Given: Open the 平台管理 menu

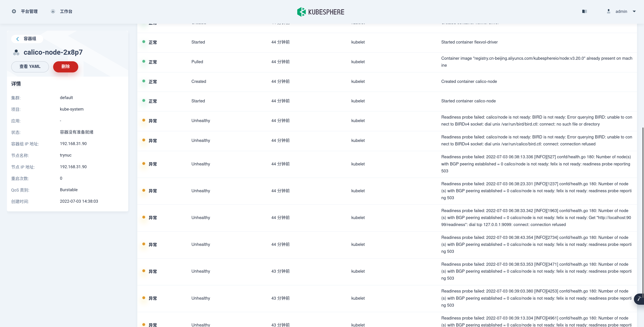Looking at the screenshot, I should click(29, 11).
